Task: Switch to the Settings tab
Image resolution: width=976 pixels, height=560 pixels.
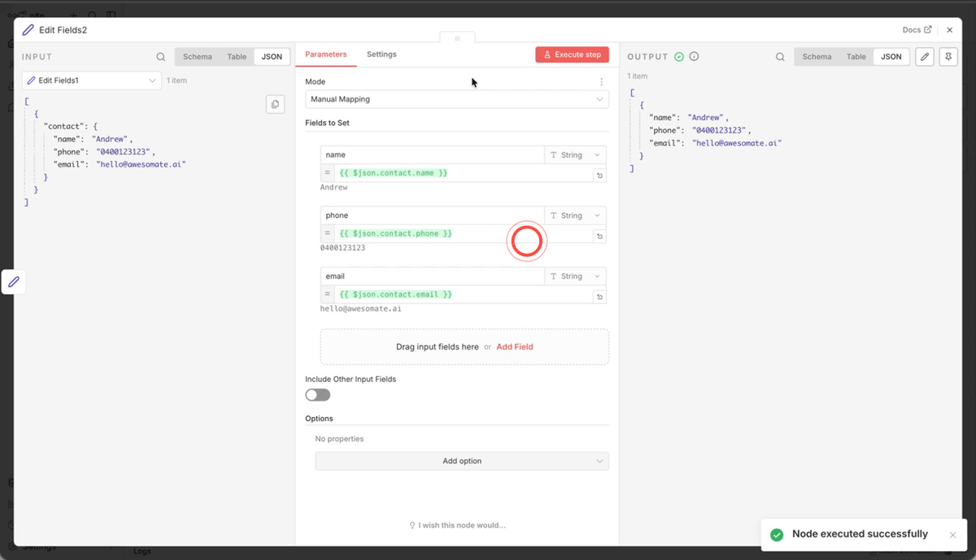Action: tap(381, 54)
